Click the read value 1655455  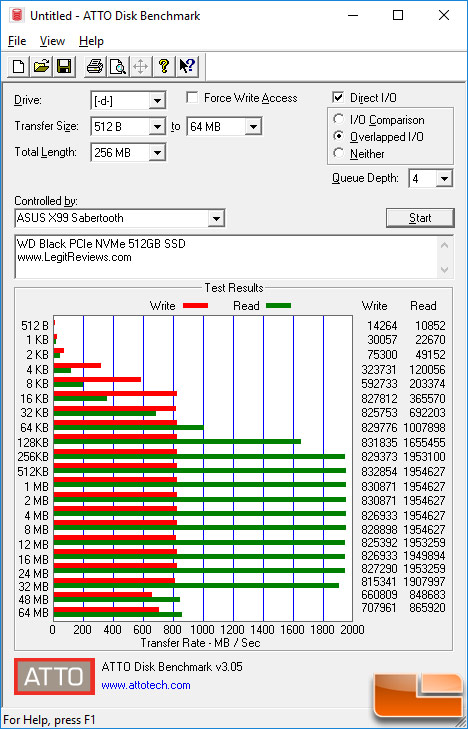pos(425,442)
